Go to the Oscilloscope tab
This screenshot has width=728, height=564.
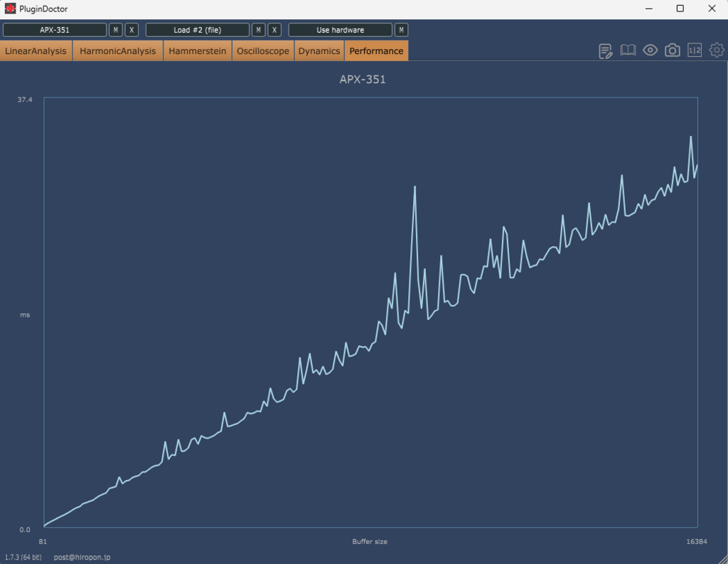(263, 50)
